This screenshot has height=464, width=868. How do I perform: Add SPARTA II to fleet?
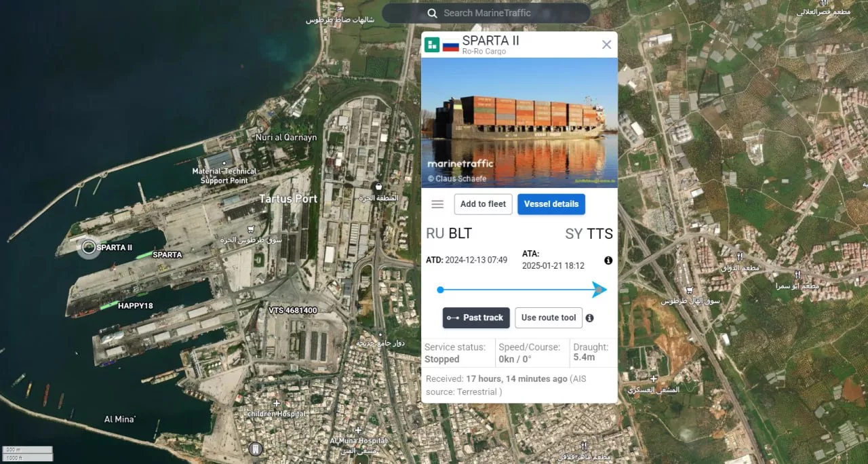tap(483, 204)
